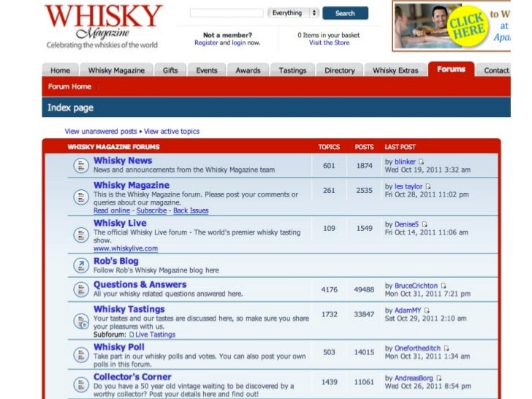Click the Whisky Magazine logo
The image size is (532, 399).
click(103, 26)
